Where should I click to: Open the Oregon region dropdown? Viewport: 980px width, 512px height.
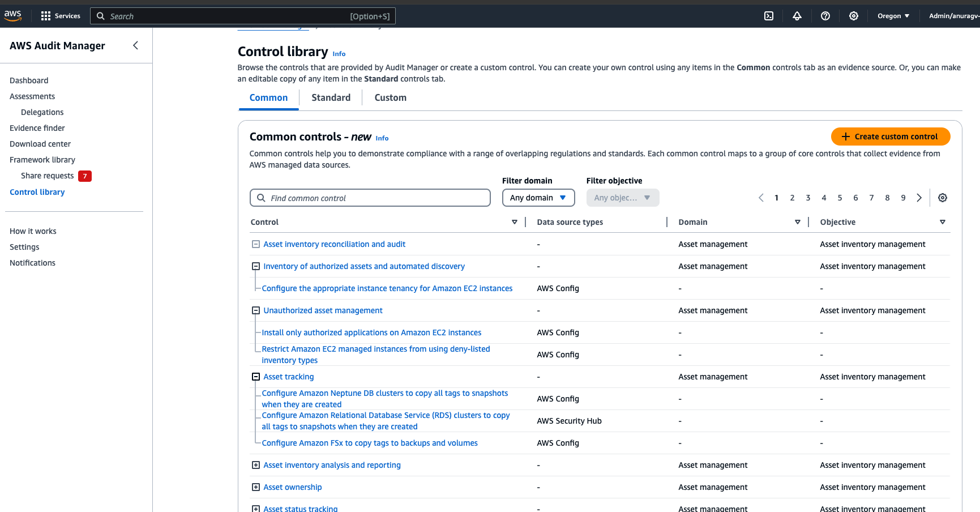[893, 16]
